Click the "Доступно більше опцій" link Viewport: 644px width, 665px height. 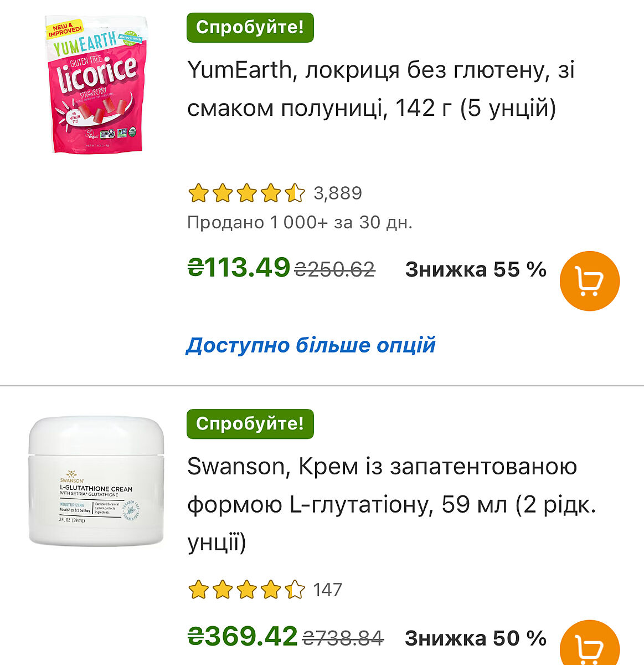coord(311,345)
